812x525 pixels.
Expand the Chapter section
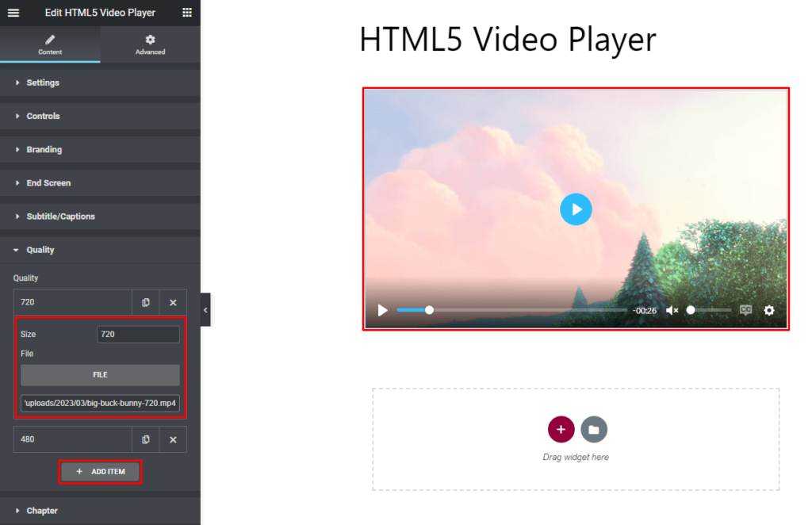click(42, 511)
